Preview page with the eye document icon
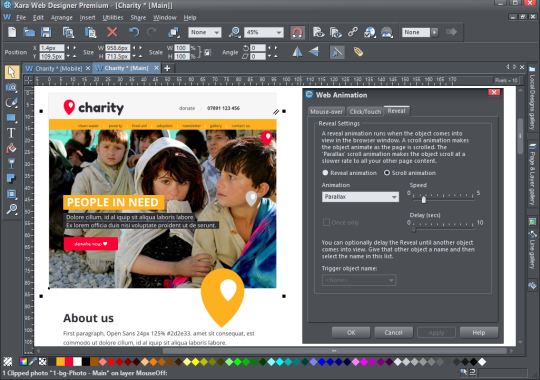Viewport: 540px width, 380px height. click(318, 32)
